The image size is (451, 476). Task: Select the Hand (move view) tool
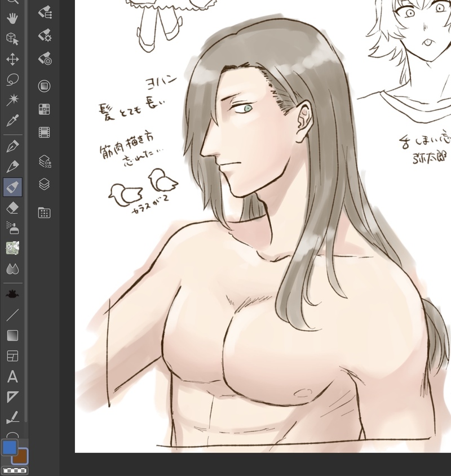pyautogui.click(x=12, y=19)
